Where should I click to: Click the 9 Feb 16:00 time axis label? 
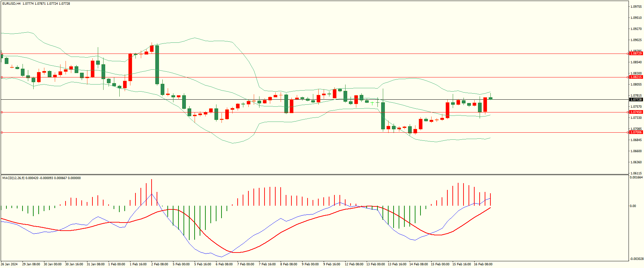pyautogui.click(x=332, y=264)
